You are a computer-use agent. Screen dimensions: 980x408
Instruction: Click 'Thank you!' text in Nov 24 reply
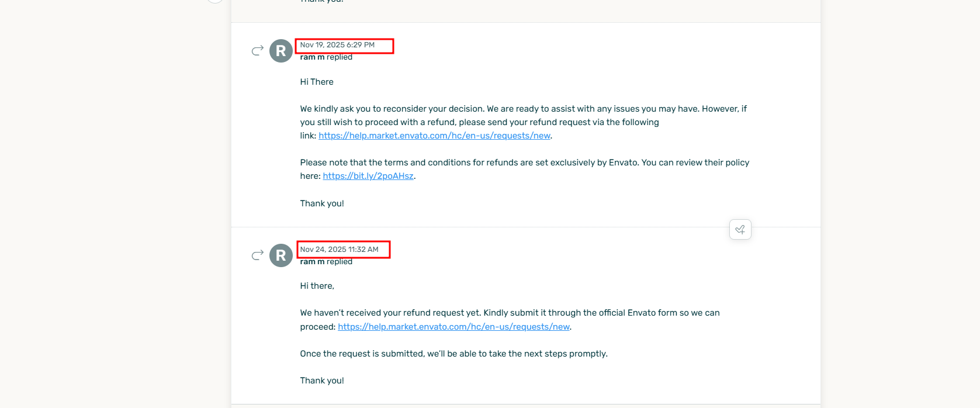coord(322,381)
